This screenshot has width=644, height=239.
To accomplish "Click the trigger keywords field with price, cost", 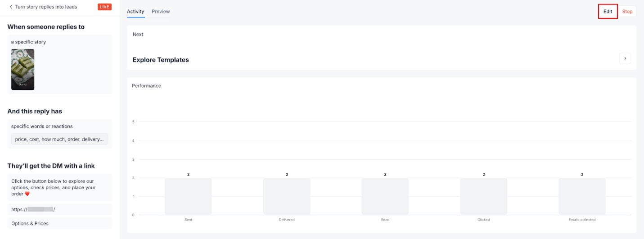I will pos(59,139).
